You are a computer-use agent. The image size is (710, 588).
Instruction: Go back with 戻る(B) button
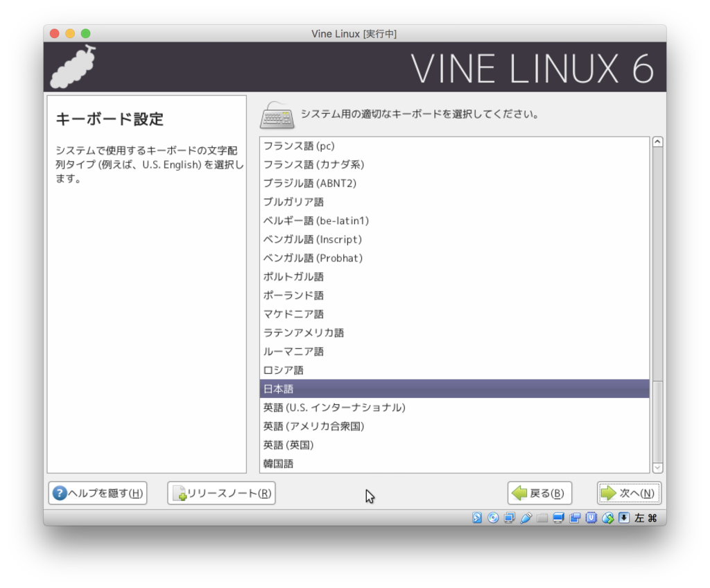click(539, 493)
